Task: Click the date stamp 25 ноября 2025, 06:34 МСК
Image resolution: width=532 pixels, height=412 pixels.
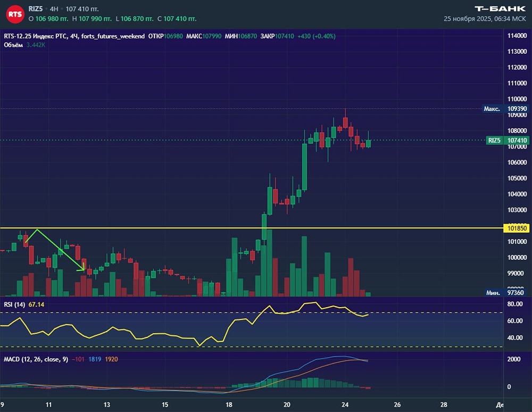Action: [x=485, y=19]
